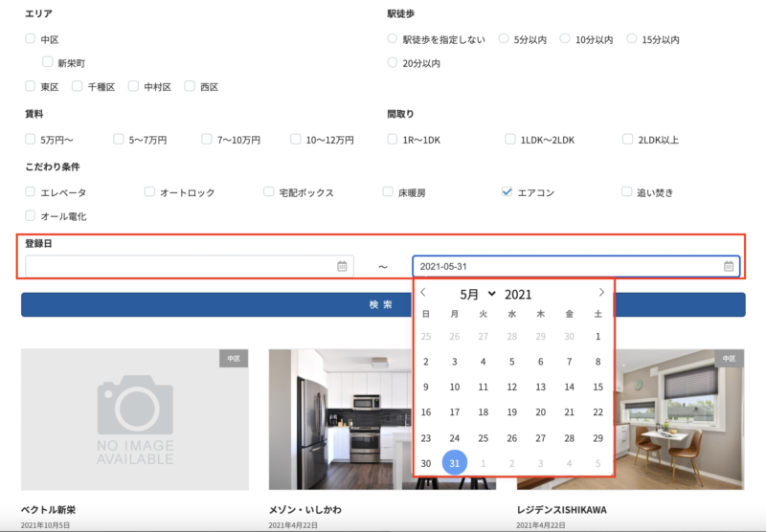Click the No Image Available thumbnail

point(135,419)
